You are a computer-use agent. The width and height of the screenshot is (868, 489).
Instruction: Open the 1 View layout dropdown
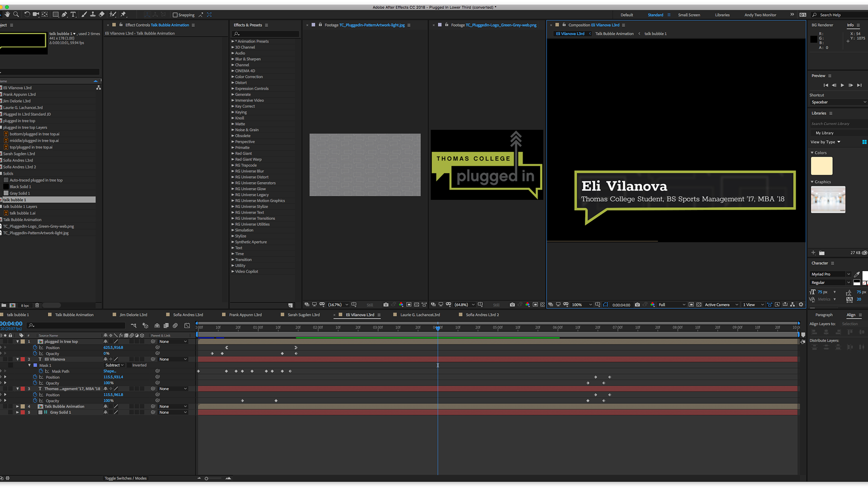coord(754,305)
